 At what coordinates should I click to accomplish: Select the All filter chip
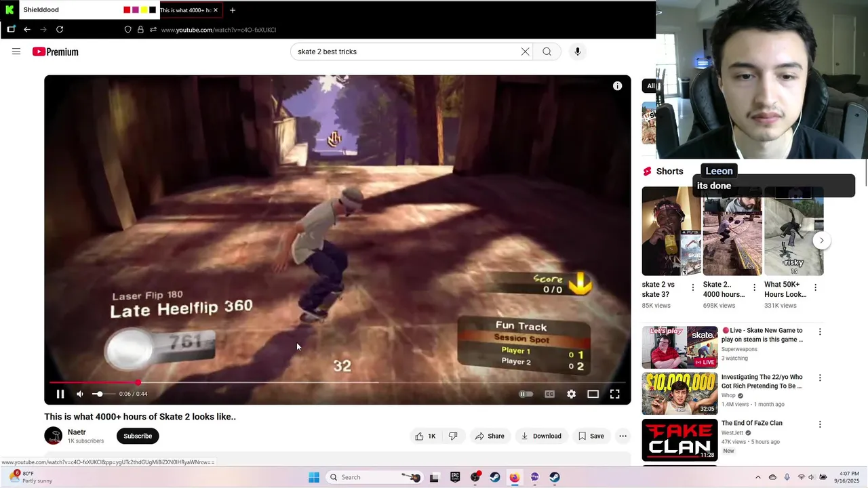650,85
